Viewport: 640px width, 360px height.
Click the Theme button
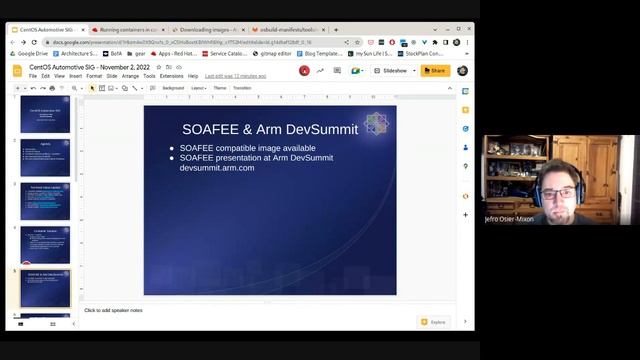[x=220, y=88]
